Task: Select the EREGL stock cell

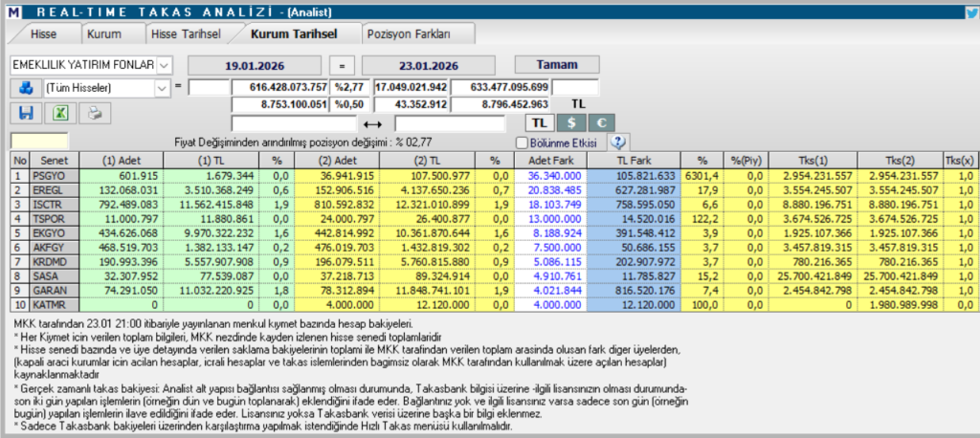Action: coord(55,190)
